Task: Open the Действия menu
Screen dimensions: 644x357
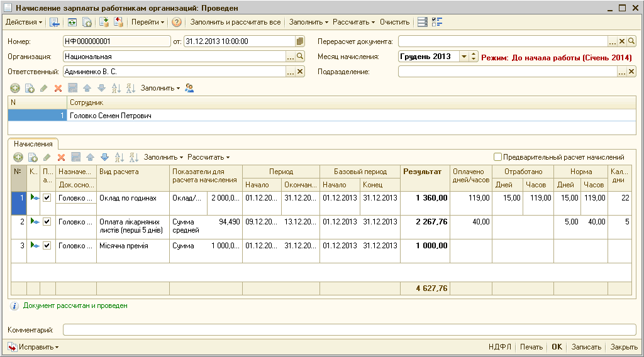Action: click(24, 22)
